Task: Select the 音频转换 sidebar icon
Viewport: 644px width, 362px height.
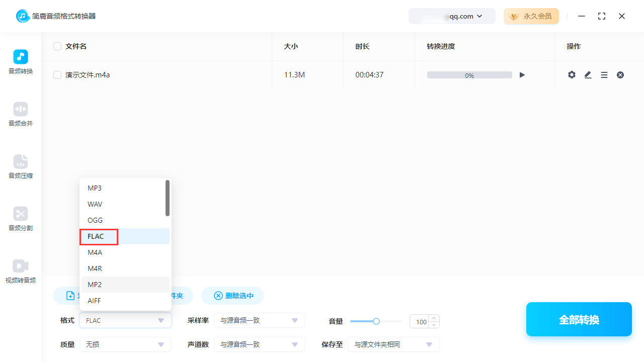Action: tap(20, 61)
